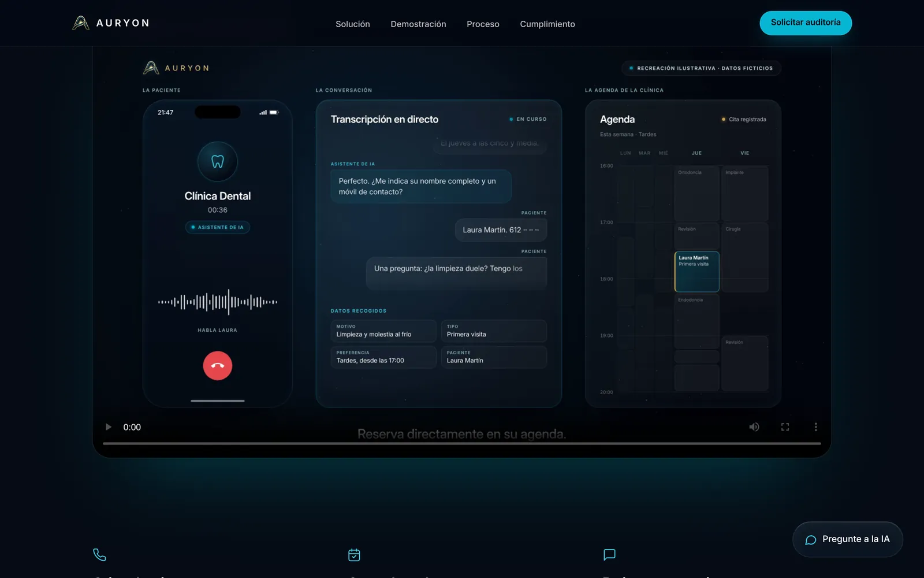The height and width of the screenshot is (578, 924).
Task: Click the calendar check feature icon
Action: pos(354,555)
